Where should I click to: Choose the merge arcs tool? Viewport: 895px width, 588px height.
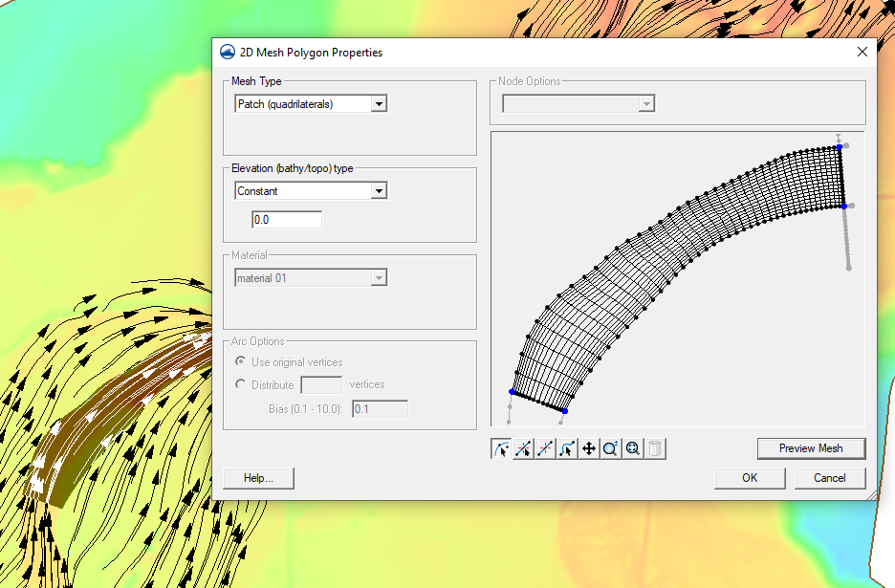(x=545, y=447)
